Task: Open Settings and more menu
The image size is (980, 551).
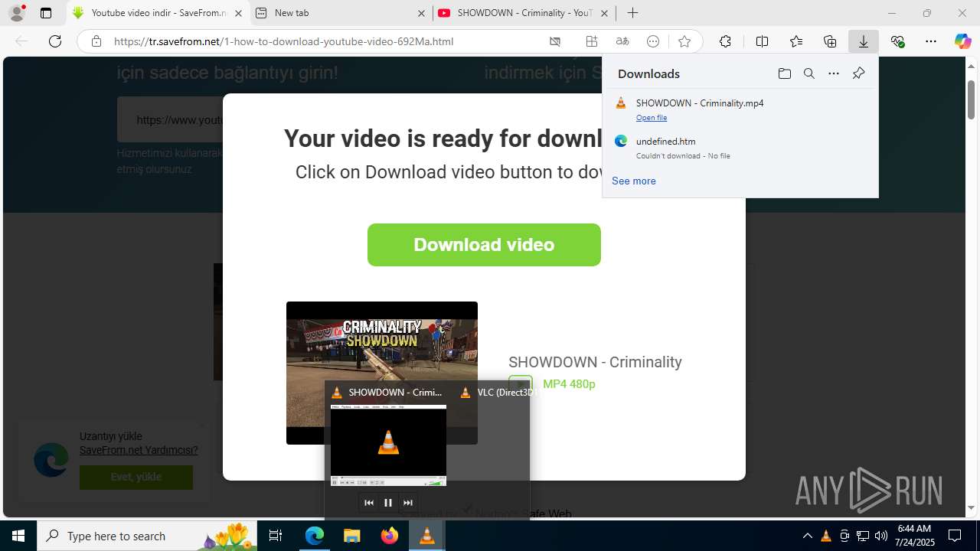Action: tap(931, 41)
